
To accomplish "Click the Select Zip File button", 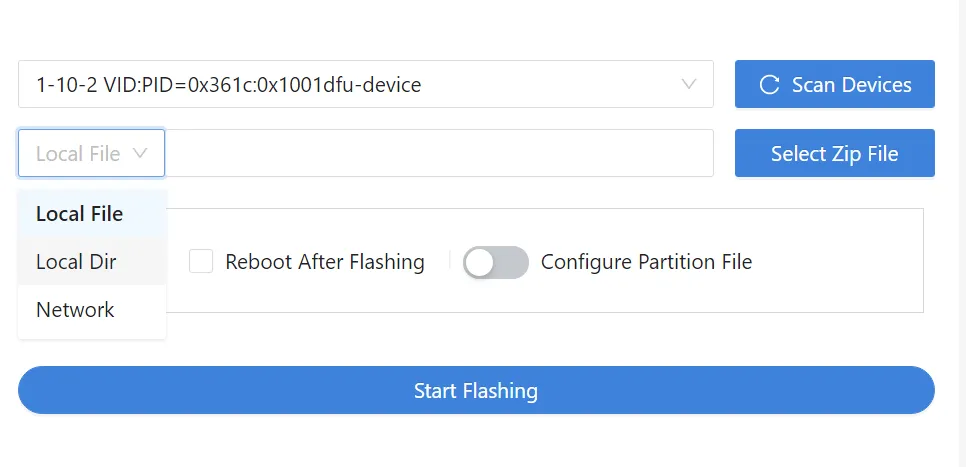I will tap(835, 153).
